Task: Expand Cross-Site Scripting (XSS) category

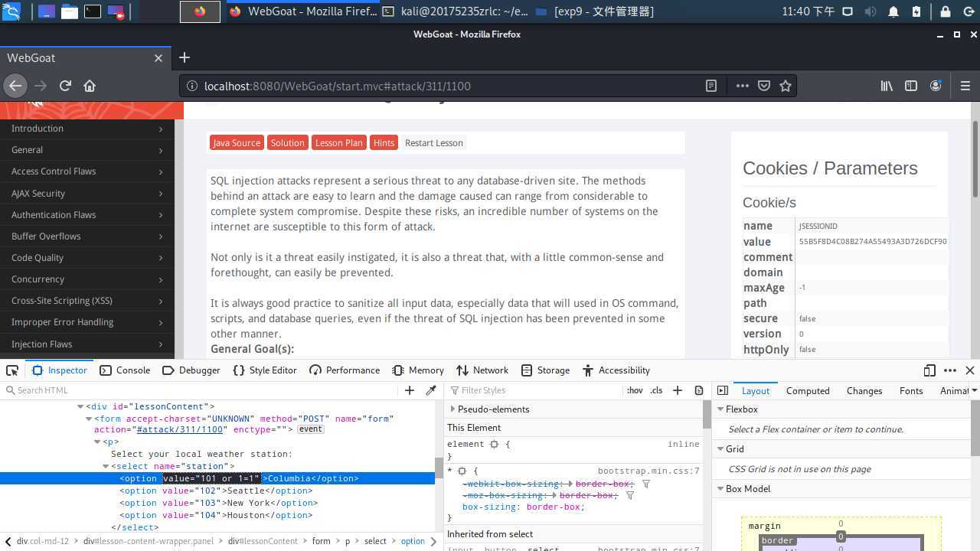Action: [x=87, y=301]
